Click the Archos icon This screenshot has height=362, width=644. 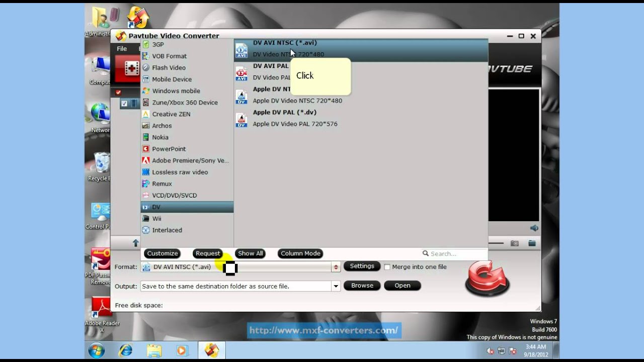(146, 125)
